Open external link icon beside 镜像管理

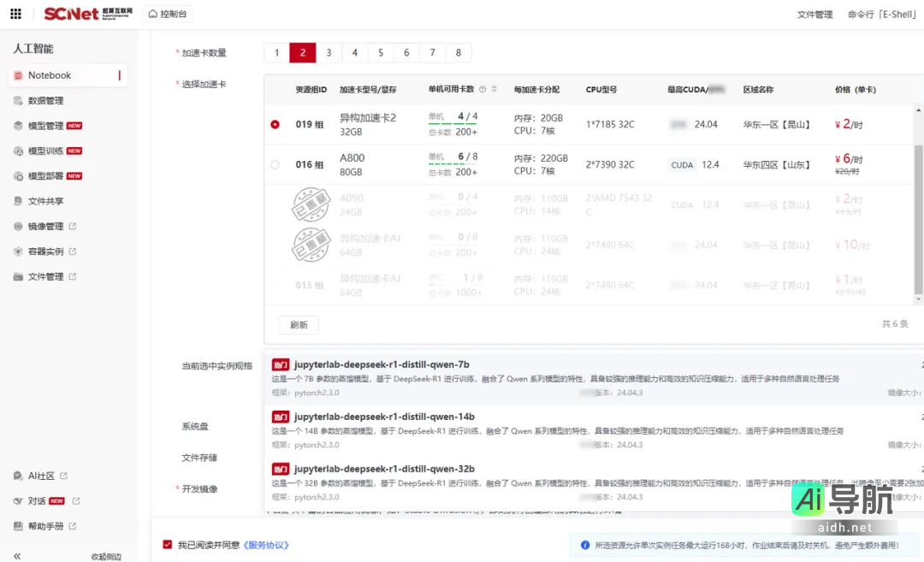[73, 226]
